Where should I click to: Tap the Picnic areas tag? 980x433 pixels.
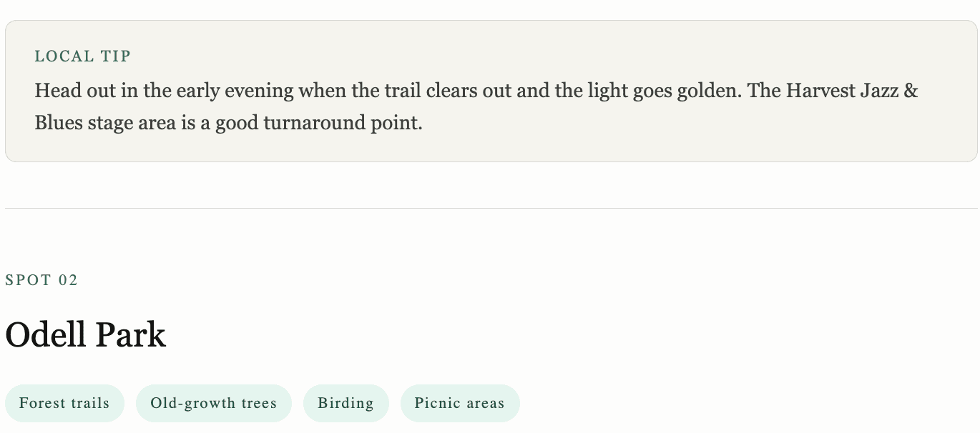coord(459,403)
